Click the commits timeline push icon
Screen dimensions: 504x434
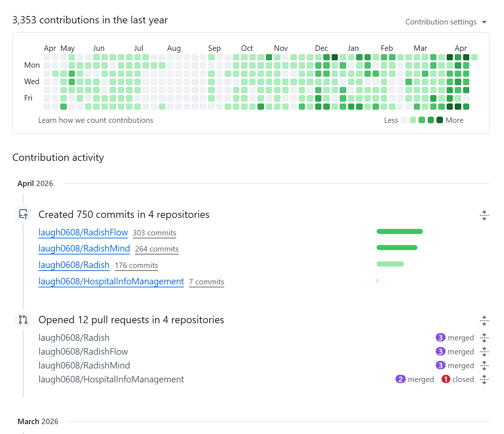coord(23,214)
